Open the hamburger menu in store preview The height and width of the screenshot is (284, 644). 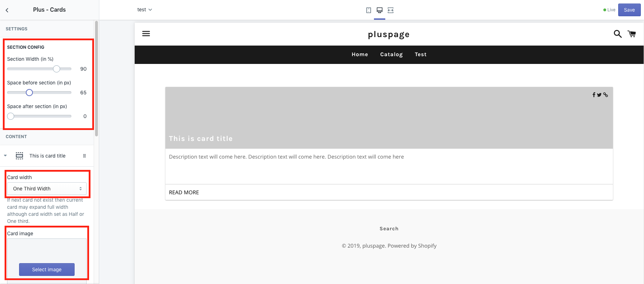[x=146, y=34]
